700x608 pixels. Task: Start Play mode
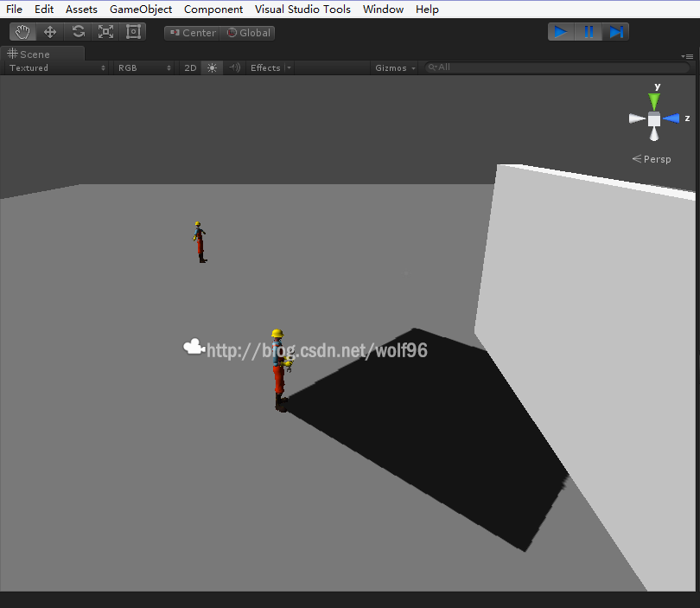pyautogui.click(x=561, y=32)
